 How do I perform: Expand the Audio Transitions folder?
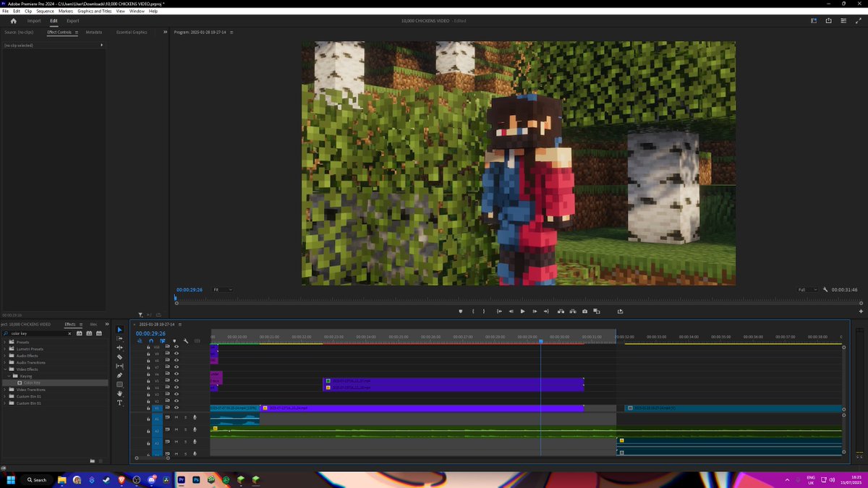(x=4, y=362)
